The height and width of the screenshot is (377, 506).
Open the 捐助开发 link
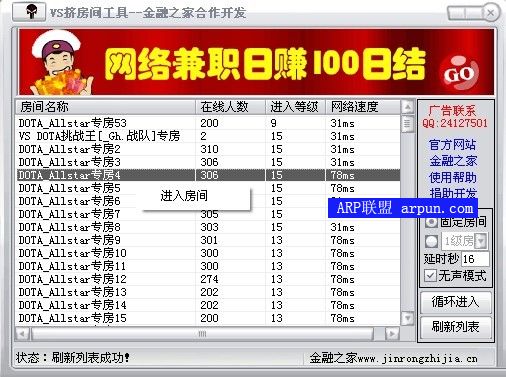pyautogui.click(x=453, y=193)
